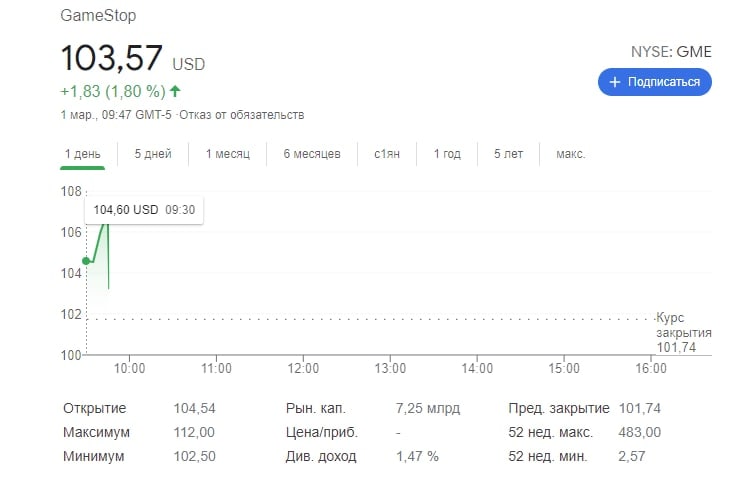Switch to the 1 год tab

tap(447, 154)
